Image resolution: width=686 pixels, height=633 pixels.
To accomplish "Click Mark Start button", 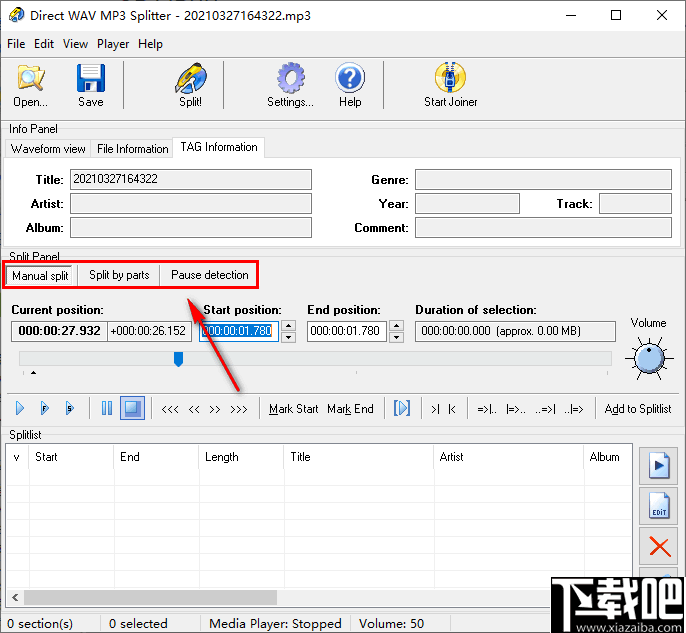I will [294, 409].
